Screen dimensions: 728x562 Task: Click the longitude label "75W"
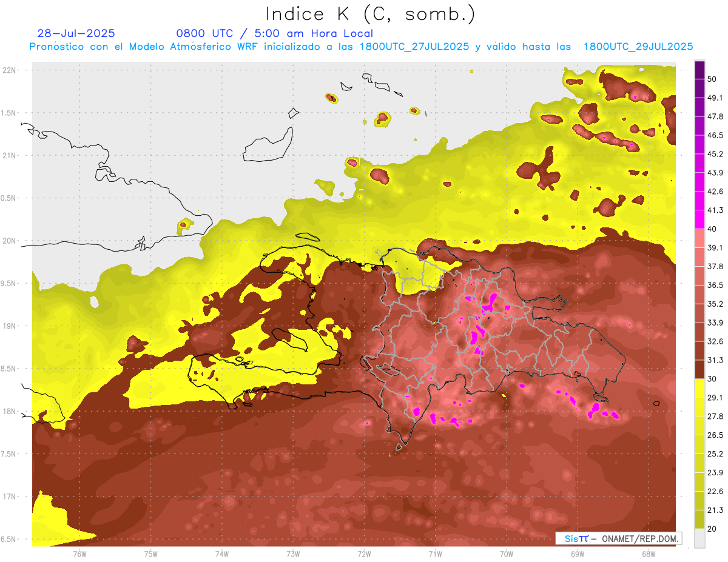(x=150, y=554)
